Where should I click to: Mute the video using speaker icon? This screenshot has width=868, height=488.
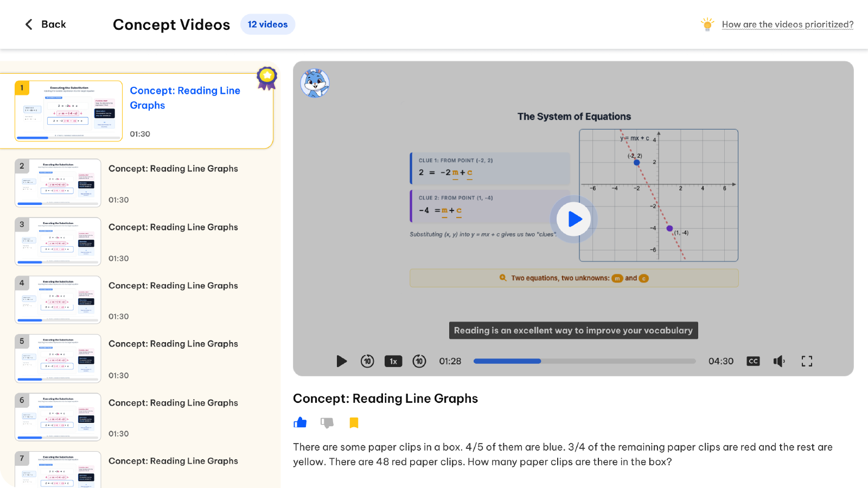(x=779, y=361)
